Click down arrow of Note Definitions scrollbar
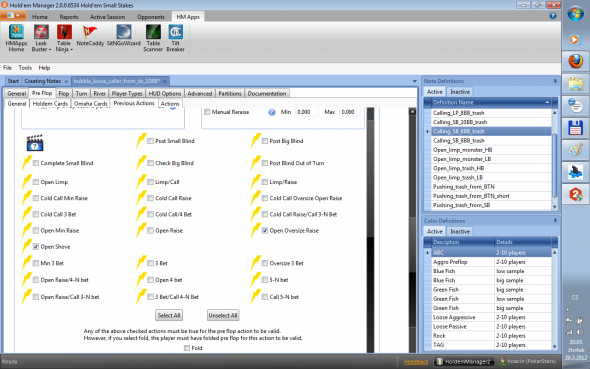Screen dimensions: 590x369 pyautogui.click(x=554, y=207)
